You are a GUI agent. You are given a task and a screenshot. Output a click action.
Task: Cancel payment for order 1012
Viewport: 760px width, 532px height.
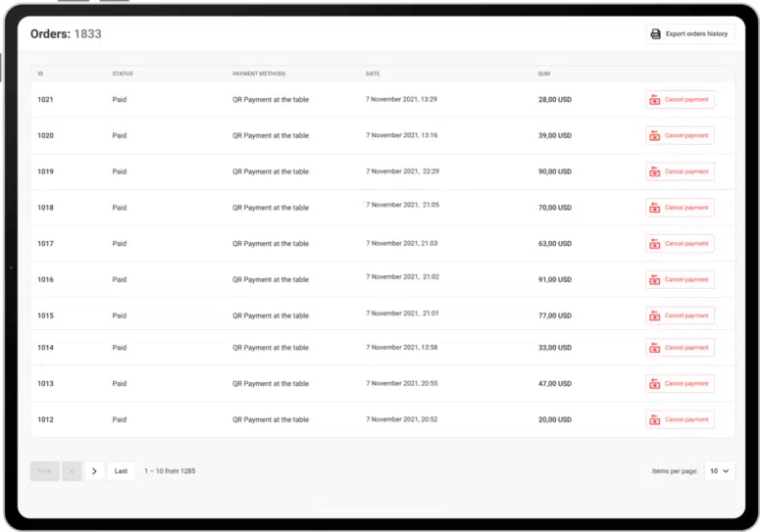[680, 419]
